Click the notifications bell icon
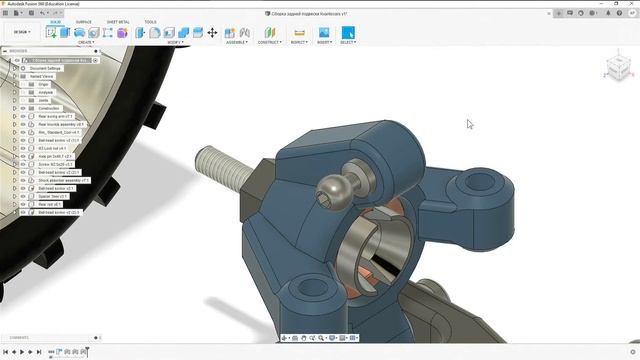The image size is (640, 360). click(608, 13)
